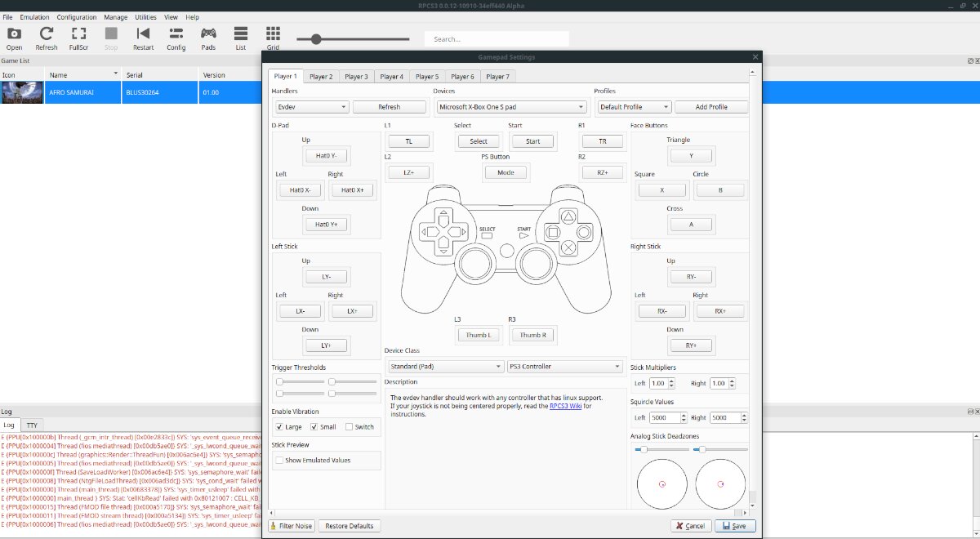Uncheck the Small vibration option
Viewport: 980px width, 539px height.
click(x=314, y=426)
